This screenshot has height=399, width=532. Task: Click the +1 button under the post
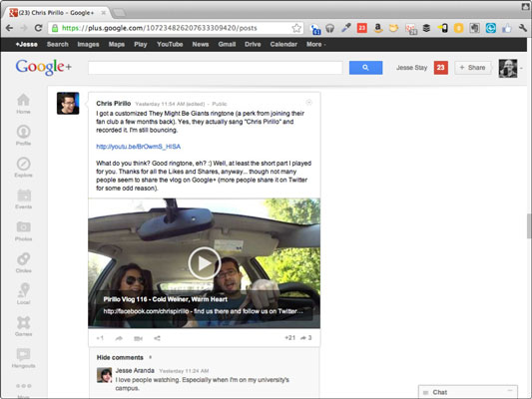tap(100, 338)
